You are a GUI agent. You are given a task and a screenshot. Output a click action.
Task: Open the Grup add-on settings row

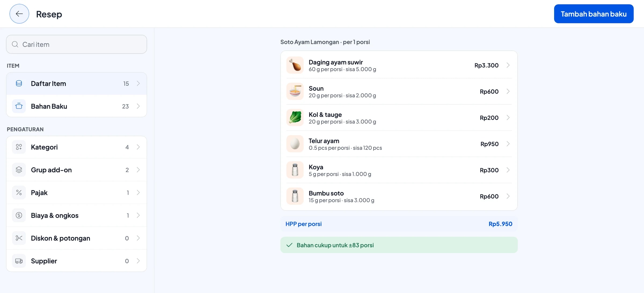(76, 170)
